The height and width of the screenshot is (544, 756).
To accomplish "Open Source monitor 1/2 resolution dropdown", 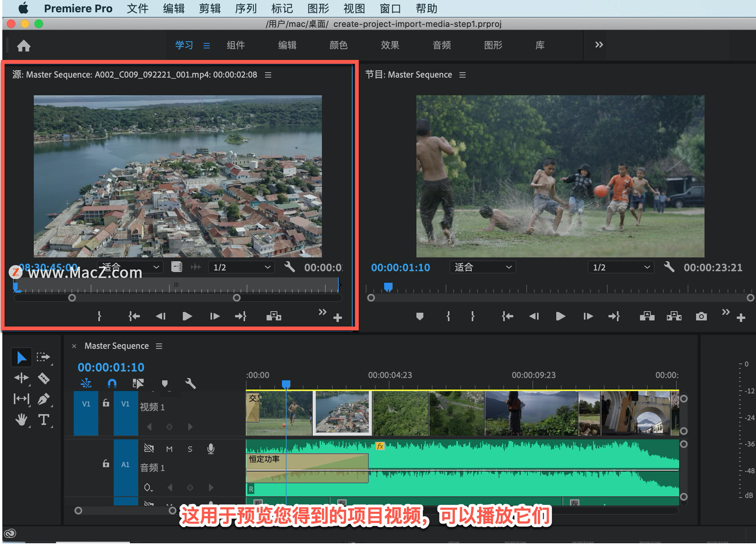I will click(x=241, y=267).
